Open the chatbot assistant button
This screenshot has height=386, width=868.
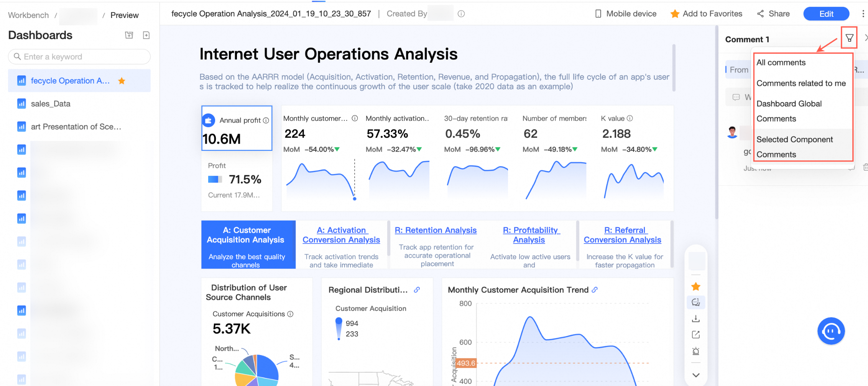click(831, 331)
